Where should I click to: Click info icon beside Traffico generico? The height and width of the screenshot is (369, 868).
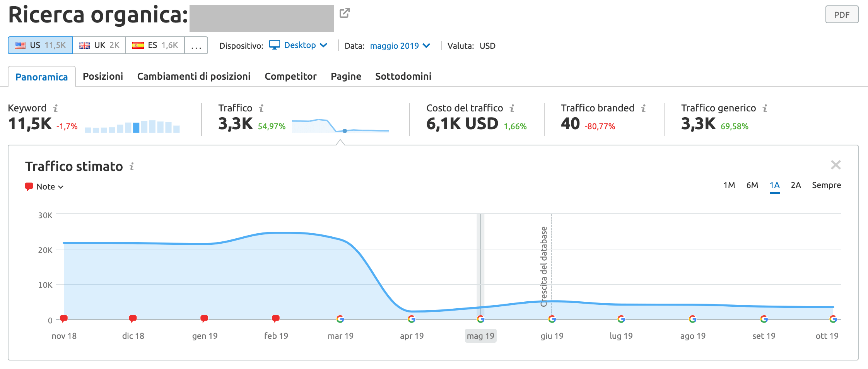point(765,108)
